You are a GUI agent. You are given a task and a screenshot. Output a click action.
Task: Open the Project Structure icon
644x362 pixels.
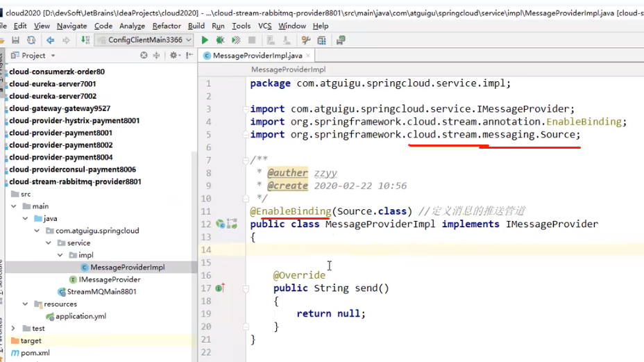(321, 40)
